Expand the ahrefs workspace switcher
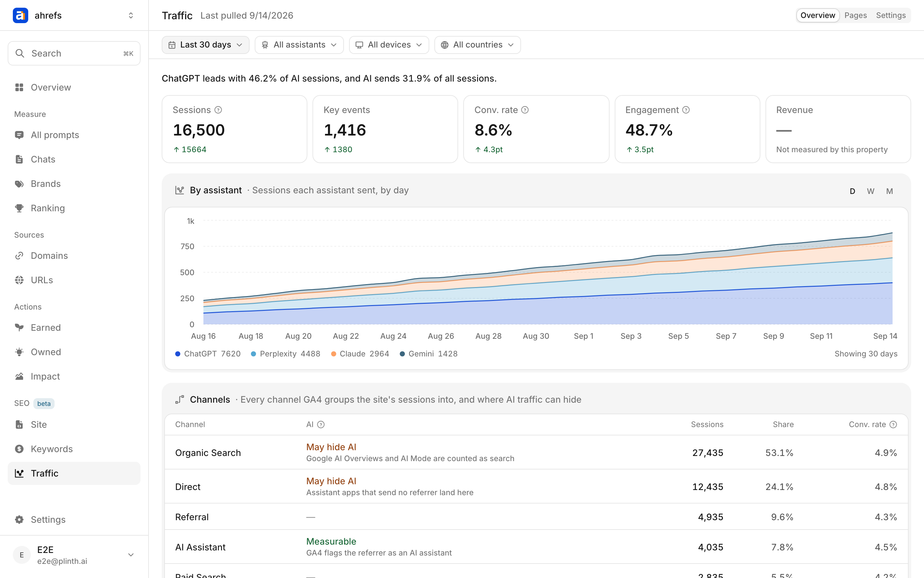Viewport: 924px width, 578px height. click(x=131, y=15)
